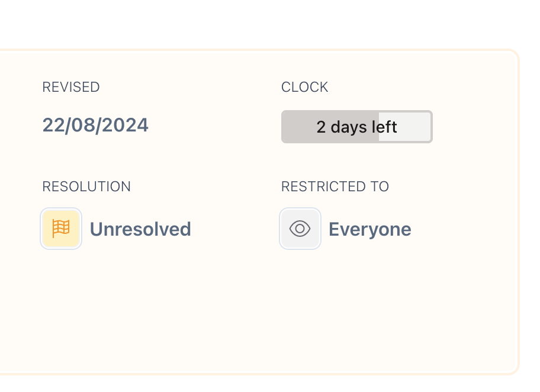Click the card's right border edge

tap(518, 213)
